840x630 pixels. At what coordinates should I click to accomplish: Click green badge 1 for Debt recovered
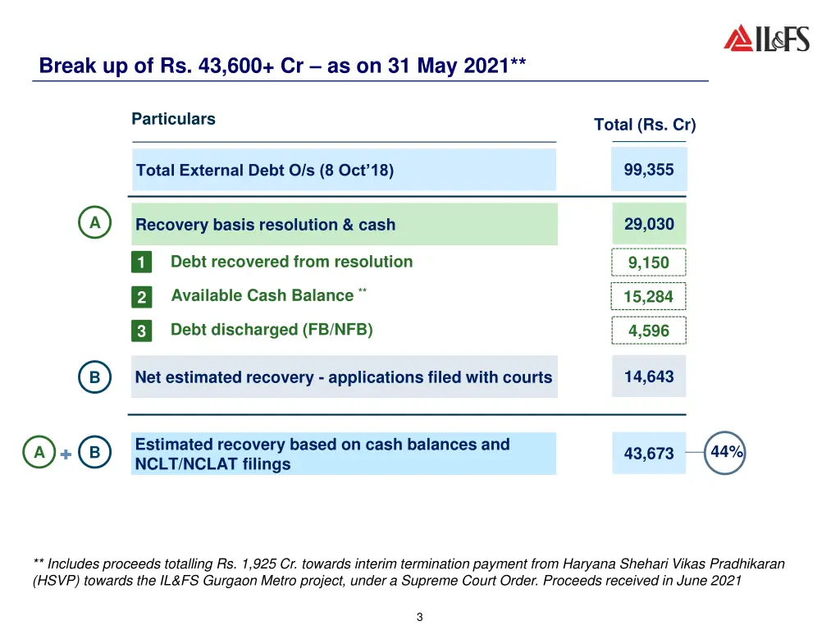(x=141, y=262)
